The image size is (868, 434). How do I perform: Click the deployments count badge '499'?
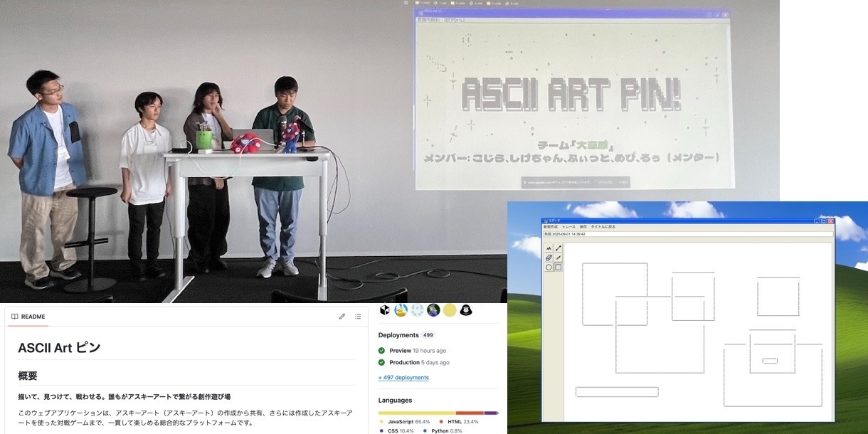point(428,335)
